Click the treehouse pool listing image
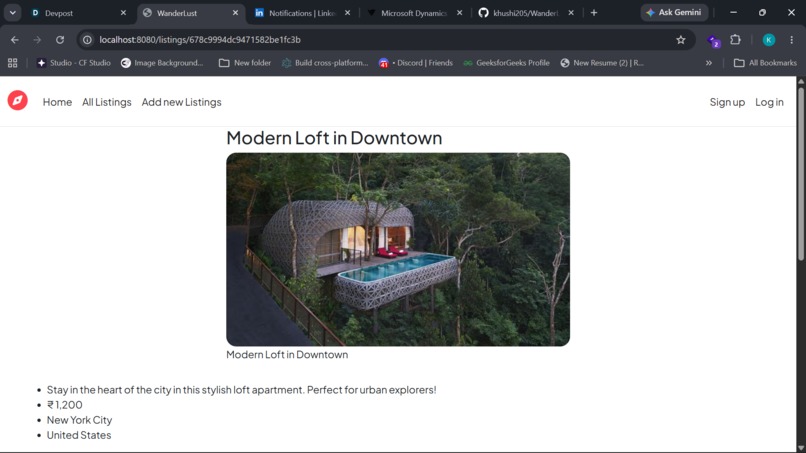 coord(398,249)
